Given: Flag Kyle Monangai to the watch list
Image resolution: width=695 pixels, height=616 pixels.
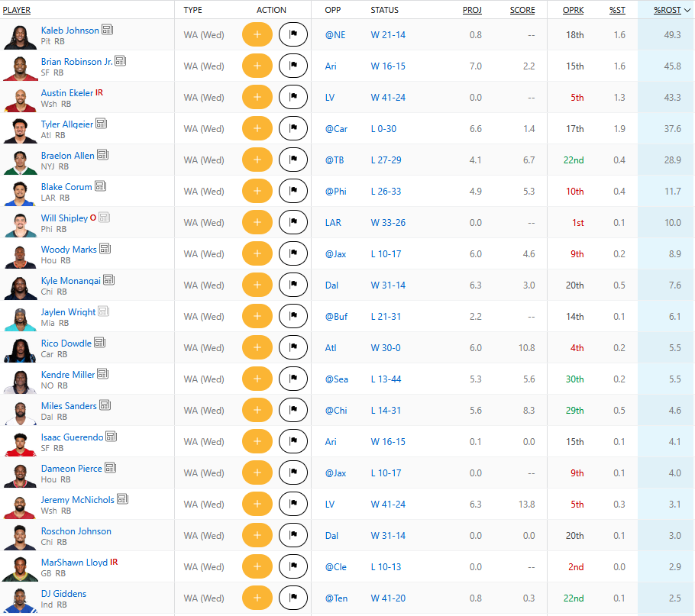Looking at the screenshot, I should tap(293, 285).
